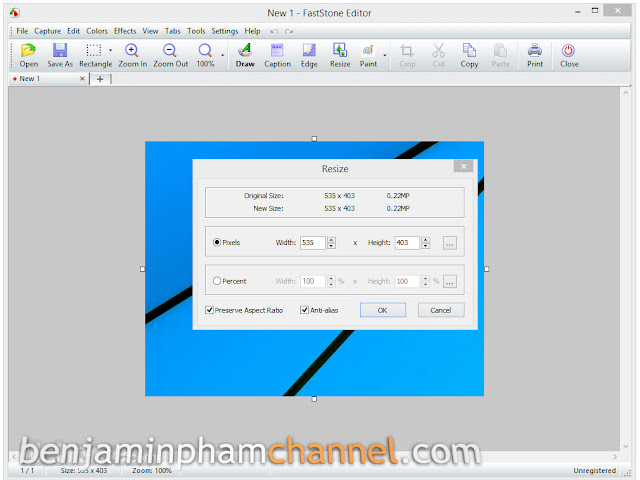Click Zoom: 100% in status bar
Image resolution: width=640 pixels, height=480 pixels.
pos(152,471)
